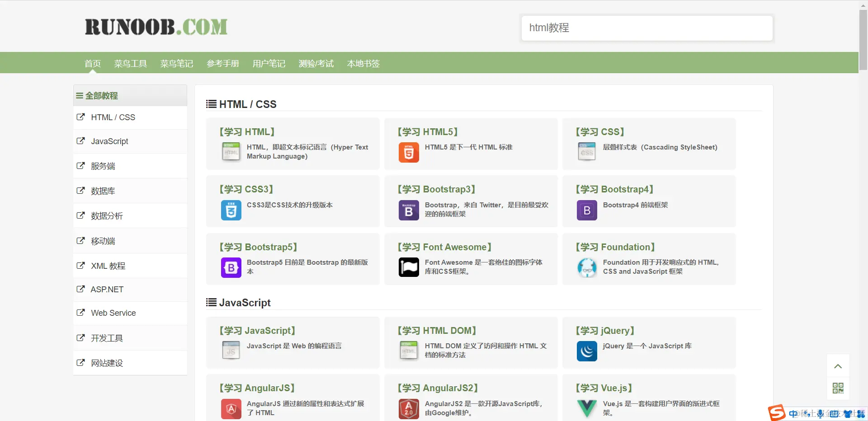Open the 测验/考试 navigation item

(x=316, y=64)
